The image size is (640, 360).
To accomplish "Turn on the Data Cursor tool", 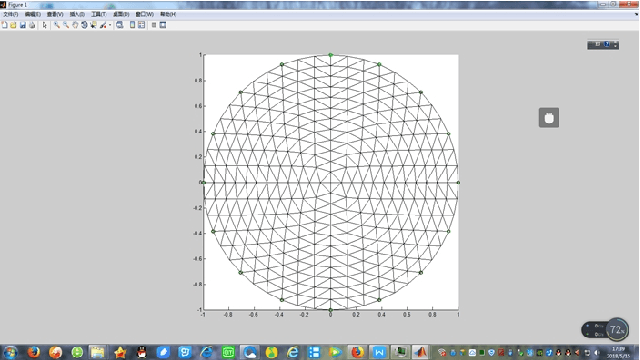I will click(x=93, y=25).
